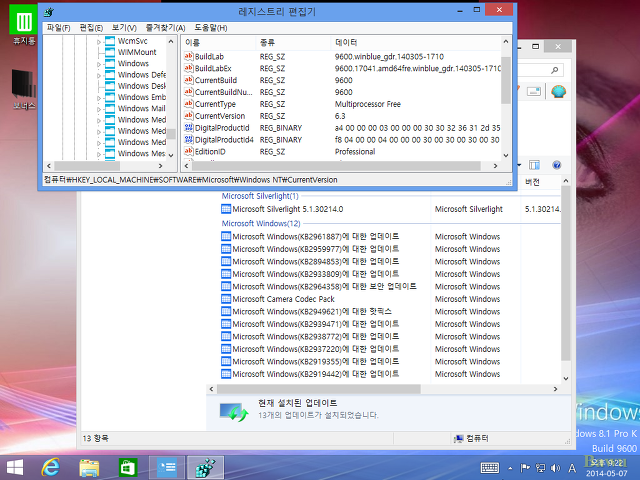Sort by the 종류 column header
This screenshot has width=640, height=480.
tap(293, 42)
